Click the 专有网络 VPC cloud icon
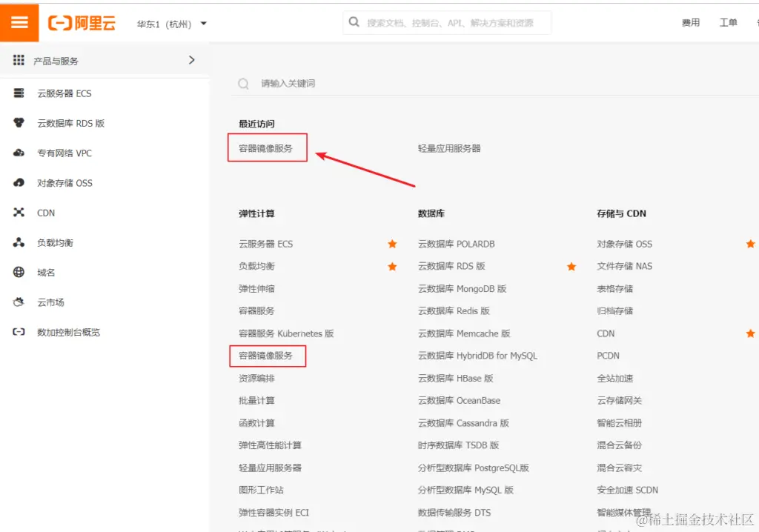Screen dimensions: 759x532 pyautogui.click(x=19, y=153)
